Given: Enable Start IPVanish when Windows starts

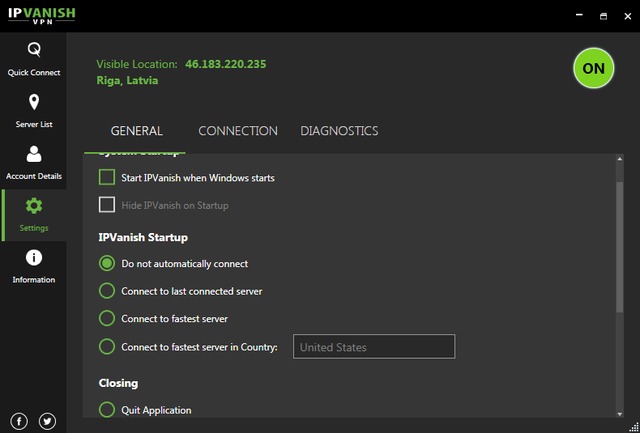Looking at the screenshot, I should (x=107, y=178).
